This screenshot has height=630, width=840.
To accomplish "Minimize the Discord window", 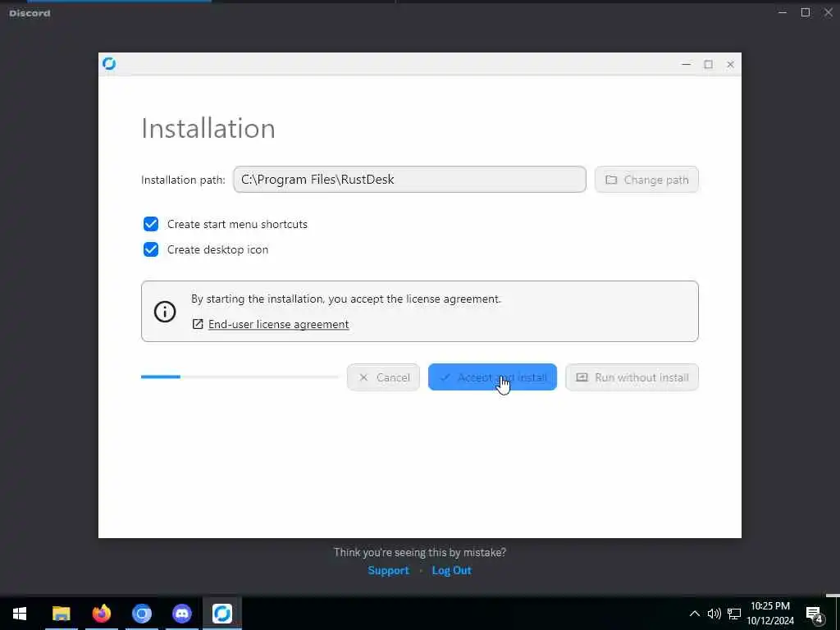I will (783, 12).
